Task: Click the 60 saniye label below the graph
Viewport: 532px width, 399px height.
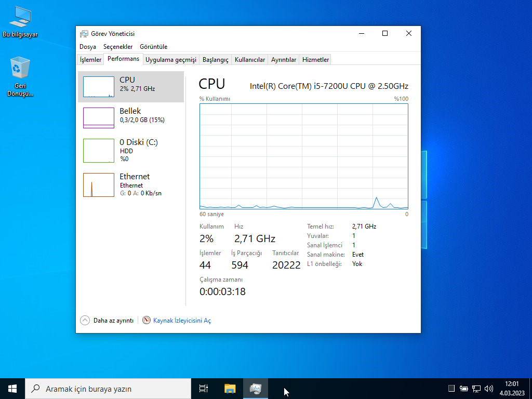Action: click(x=212, y=214)
